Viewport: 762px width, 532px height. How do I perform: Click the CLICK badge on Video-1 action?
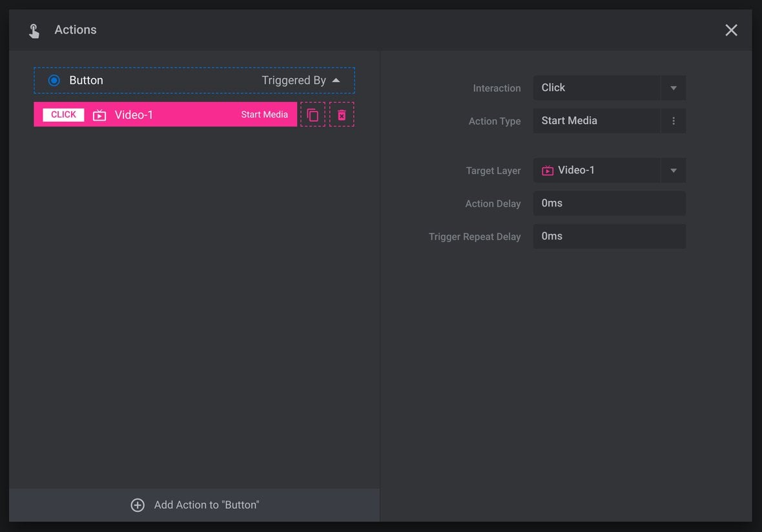click(x=63, y=115)
